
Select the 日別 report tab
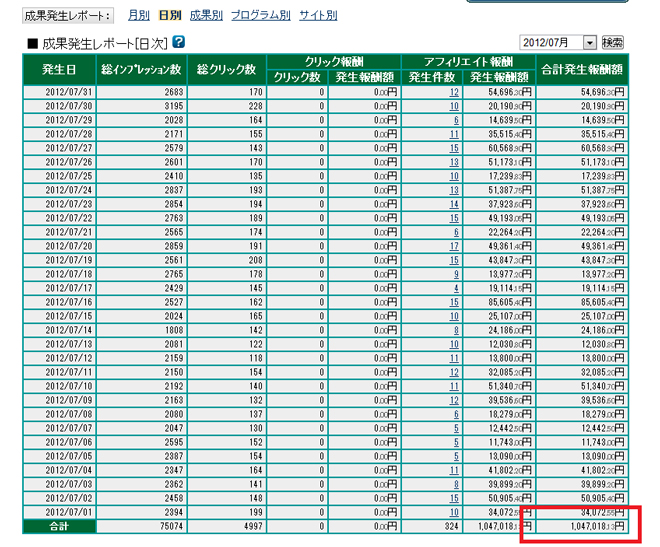170,16
